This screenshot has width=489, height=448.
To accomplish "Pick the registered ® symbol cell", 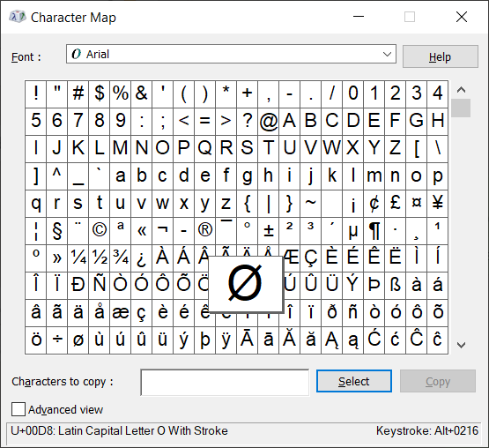I will click(x=205, y=231).
